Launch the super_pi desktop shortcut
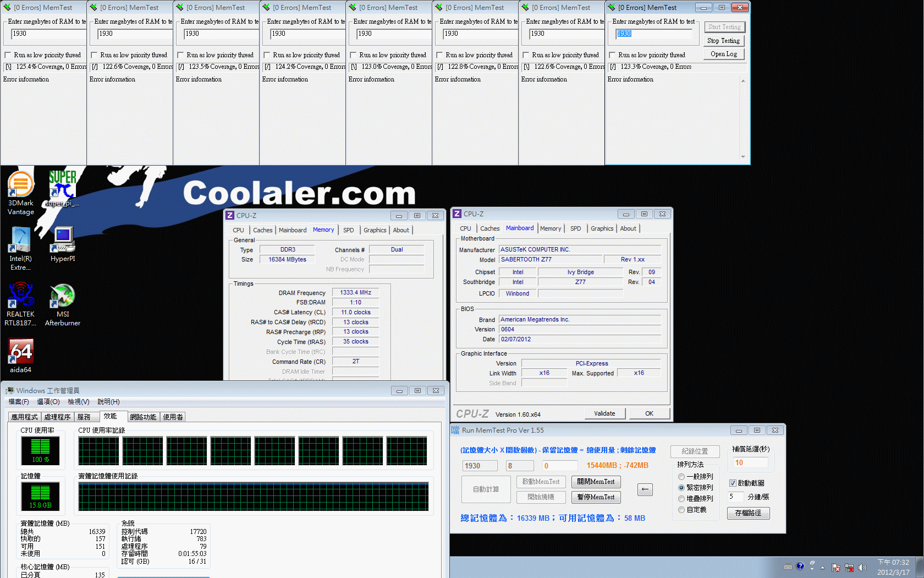Image resolution: width=924 pixels, height=578 pixels. tap(62, 188)
